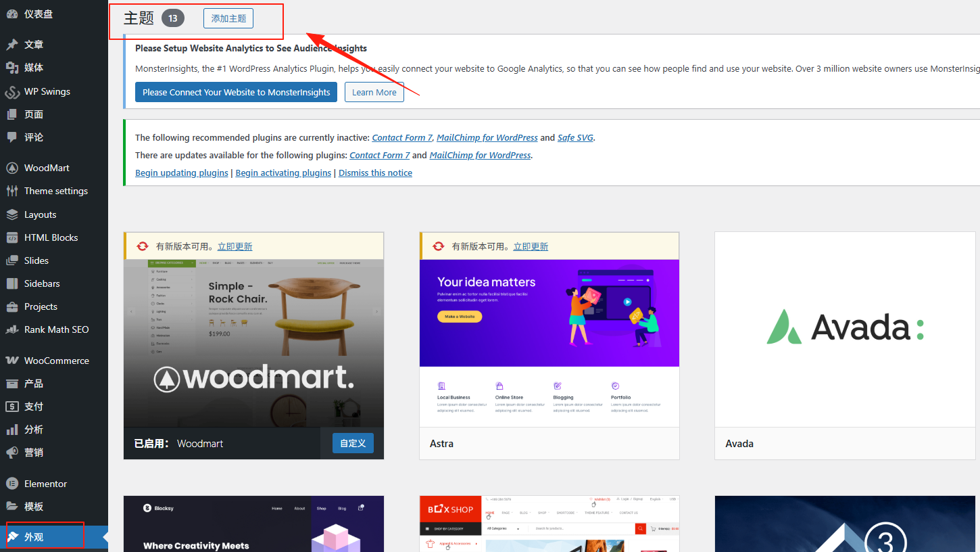980x552 pixels.
Task: Select the Appearance menu in sidebar
Action: click(34, 537)
